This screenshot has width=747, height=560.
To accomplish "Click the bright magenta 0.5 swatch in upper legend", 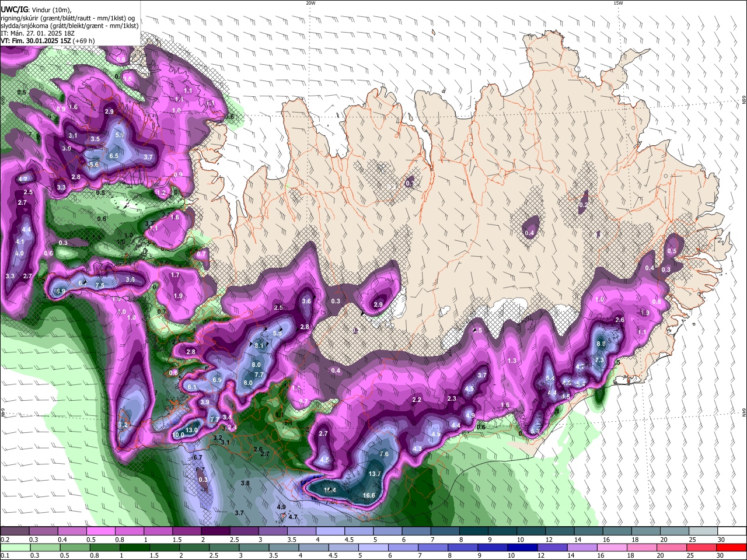I will point(100,531).
